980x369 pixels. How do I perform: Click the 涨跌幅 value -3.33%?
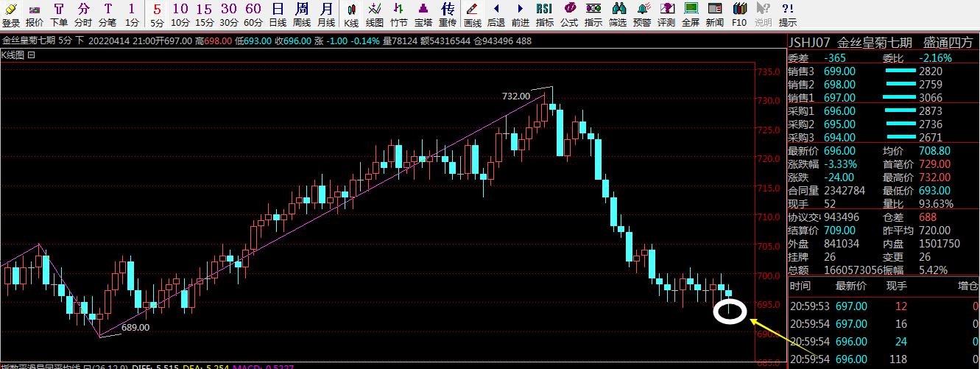click(839, 164)
